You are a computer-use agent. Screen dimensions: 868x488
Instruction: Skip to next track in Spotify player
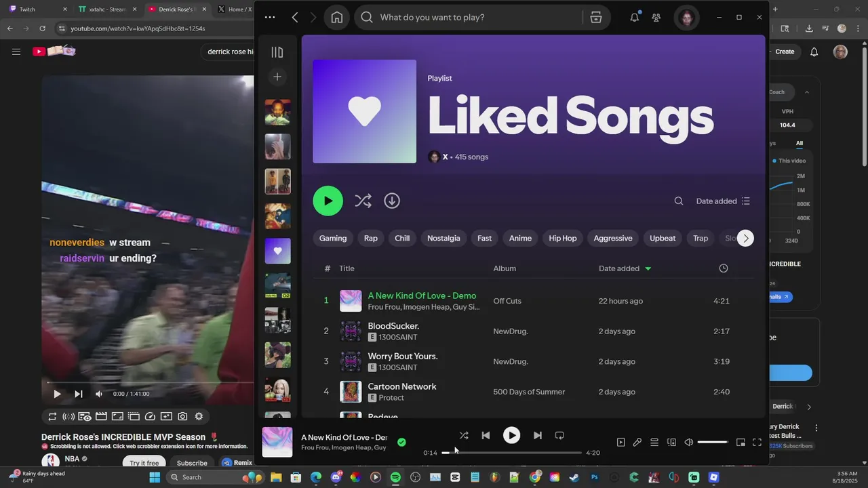point(537,435)
